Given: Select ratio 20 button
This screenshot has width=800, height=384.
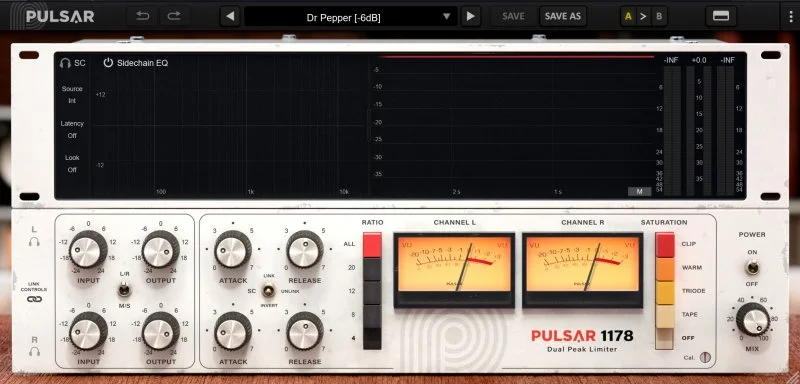Looking at the screenshot, I should click(372, 269).
